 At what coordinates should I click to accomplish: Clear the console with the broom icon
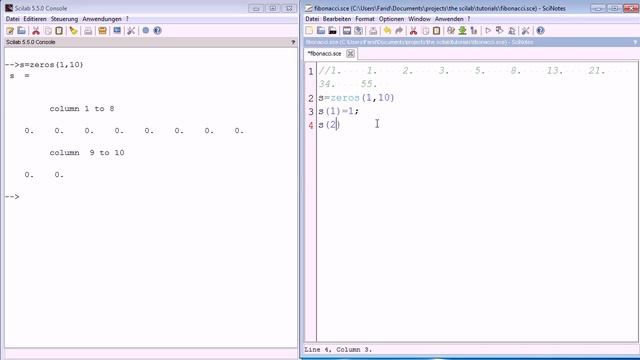pos(73,31)
